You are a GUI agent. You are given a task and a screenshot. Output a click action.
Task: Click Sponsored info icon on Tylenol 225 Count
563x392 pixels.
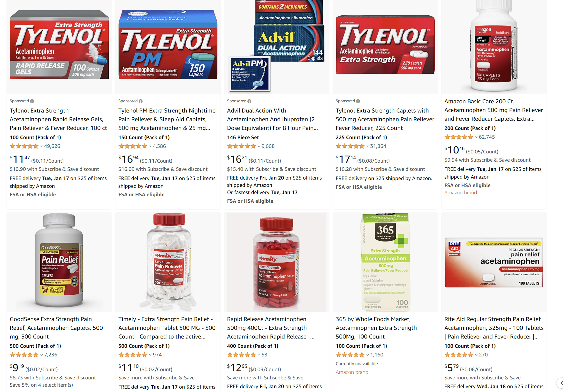coord(358,101)
